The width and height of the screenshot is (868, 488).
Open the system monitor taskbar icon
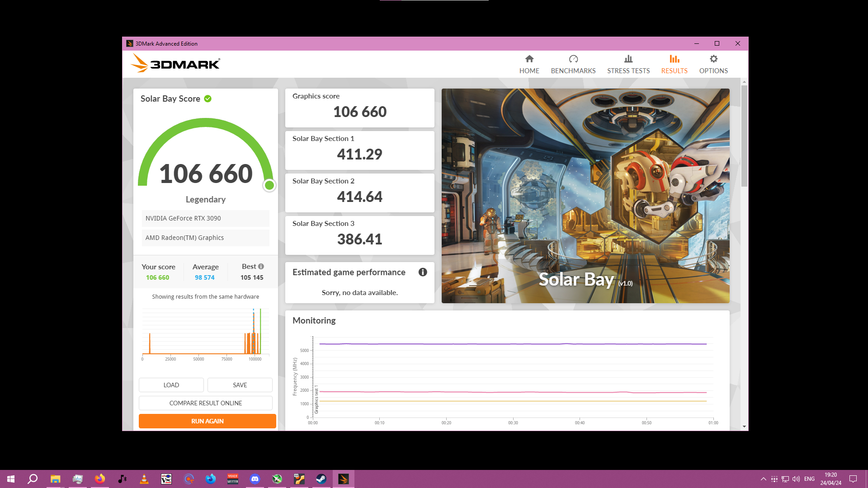point(78,479)
